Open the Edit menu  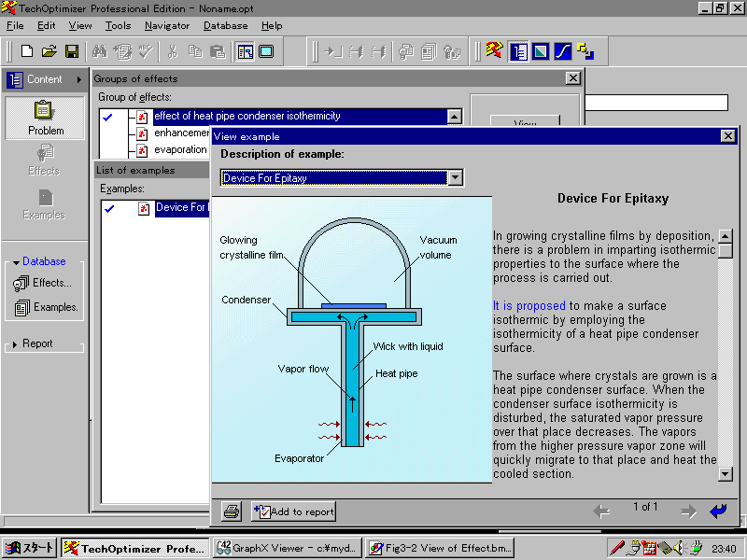tap(46, 26)
